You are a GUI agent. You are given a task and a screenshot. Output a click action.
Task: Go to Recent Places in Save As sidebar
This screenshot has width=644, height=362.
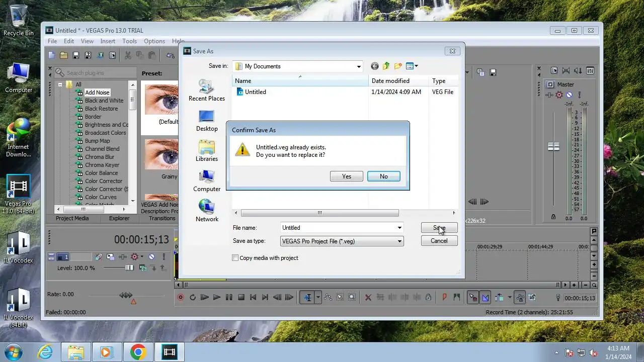click(207, 90)
